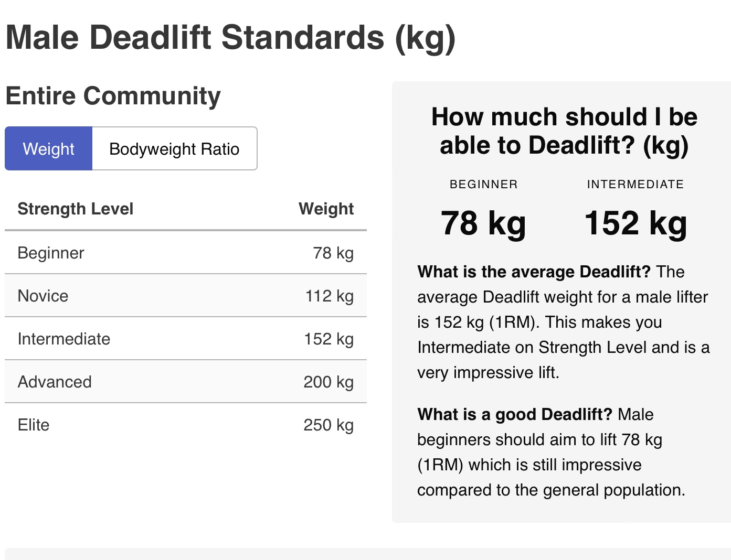Switch to Bodyweight Ratio view
Image resolution: width=731 pixels, height=560 pixels.
[174, 148]
